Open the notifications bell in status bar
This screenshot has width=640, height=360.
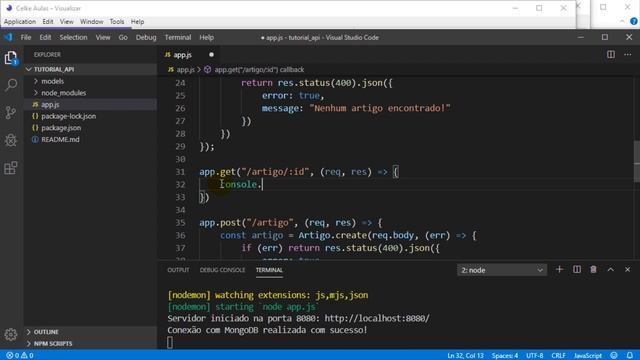pyautogui.click(x=630, y=356)
